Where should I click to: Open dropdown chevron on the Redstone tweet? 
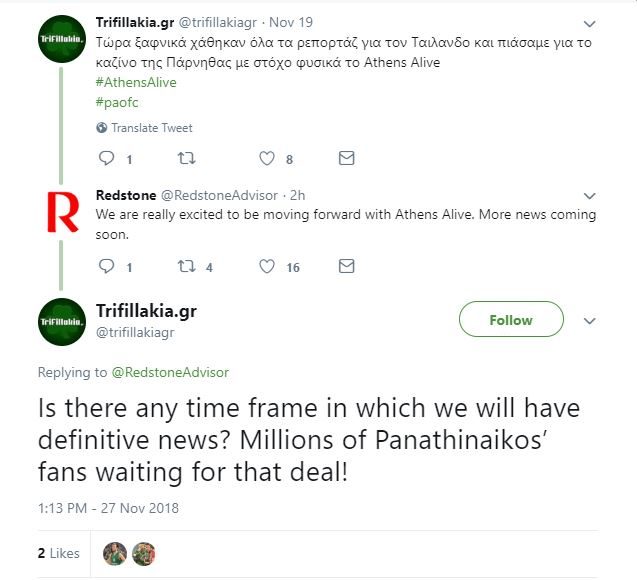(590, 195)
